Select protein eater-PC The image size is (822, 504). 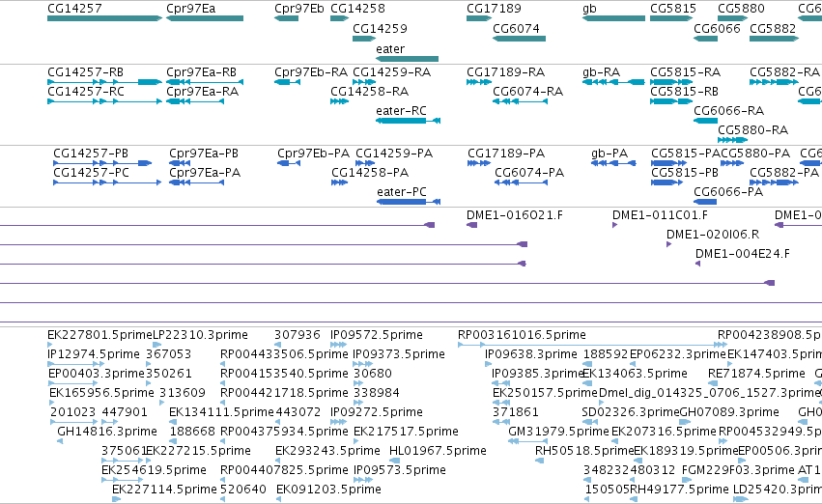point(409,202)
